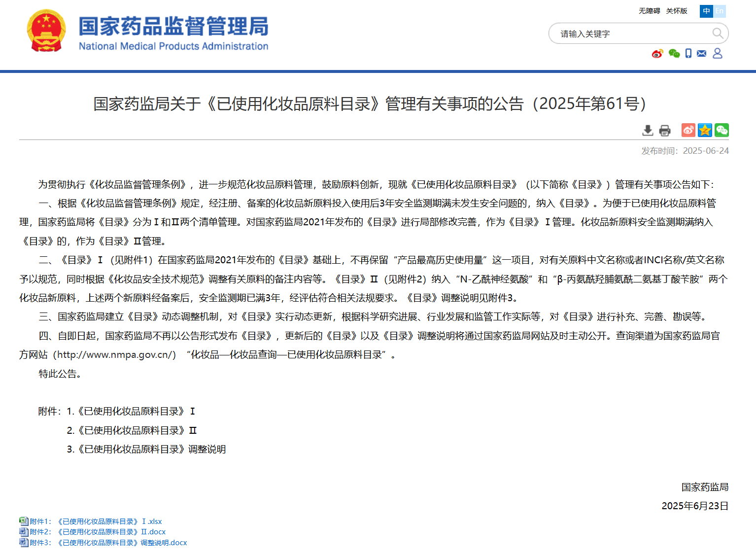Screen dimensions: 756x557
Task: Click the print icon above the notice
Action: pos(664,130)
